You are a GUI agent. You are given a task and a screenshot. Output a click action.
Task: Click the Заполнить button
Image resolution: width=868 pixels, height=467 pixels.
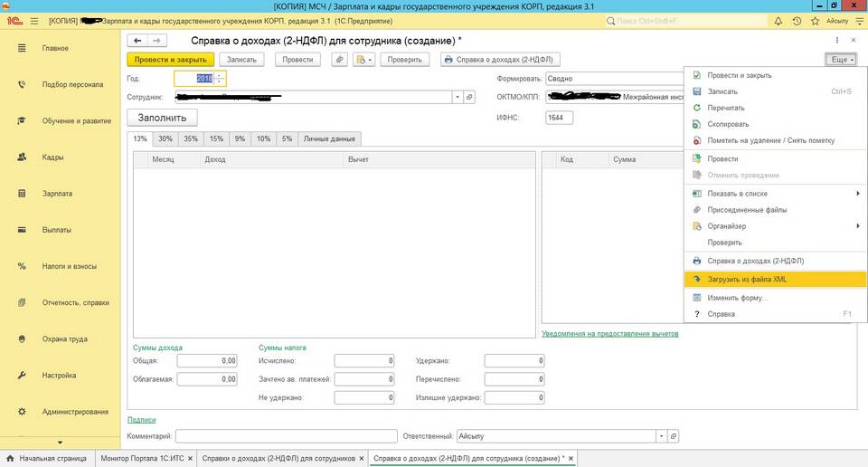coord(162,118)
